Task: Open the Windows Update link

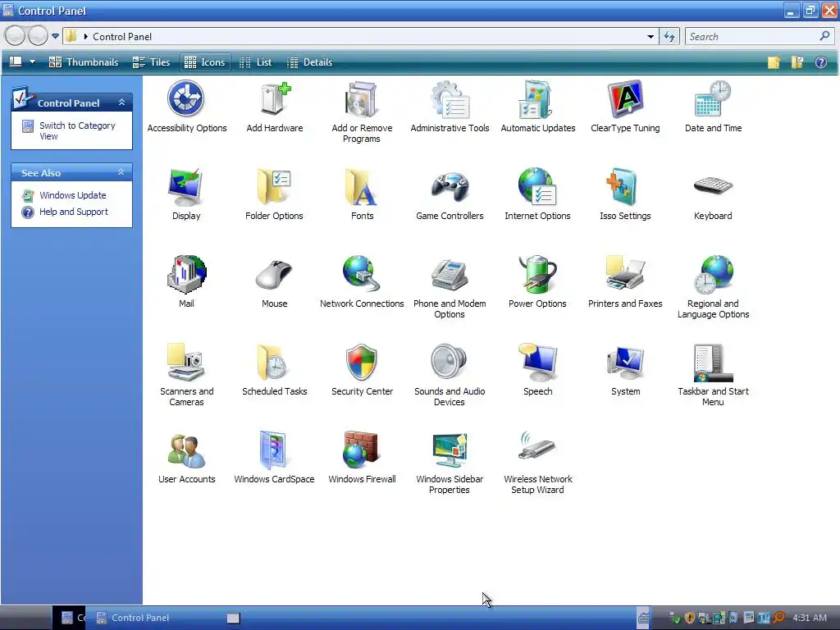Action: point(73,195)
